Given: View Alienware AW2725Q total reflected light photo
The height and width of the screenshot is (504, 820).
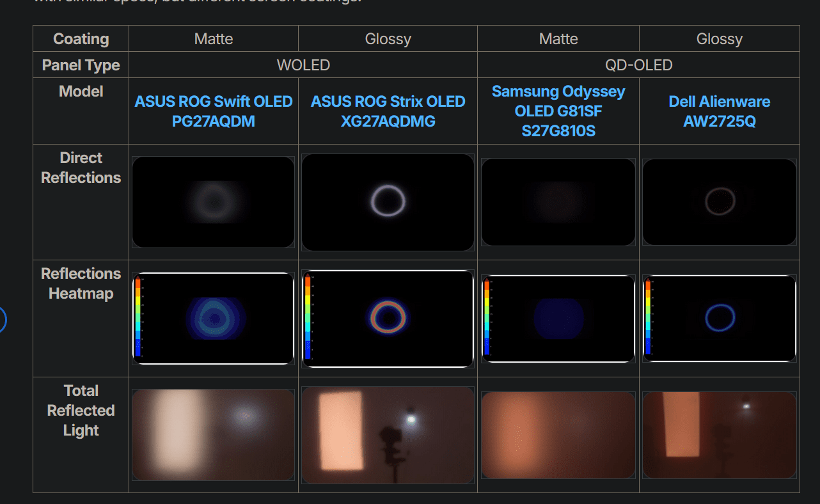Looking at the screenshot, I should 720,435.
